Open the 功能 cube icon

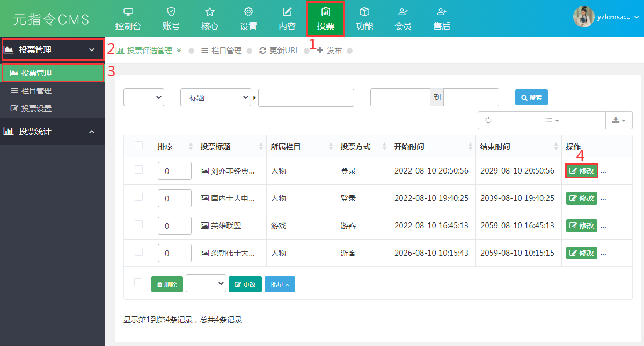click(x=364, y=11)
